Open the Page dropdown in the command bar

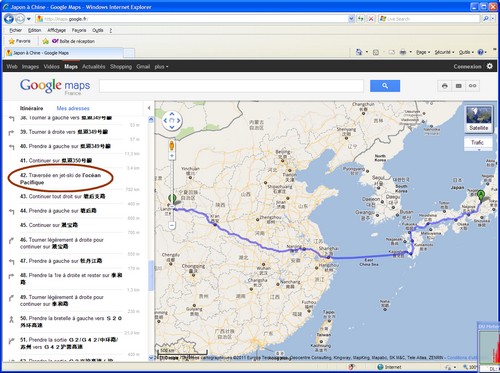[423, 52]
